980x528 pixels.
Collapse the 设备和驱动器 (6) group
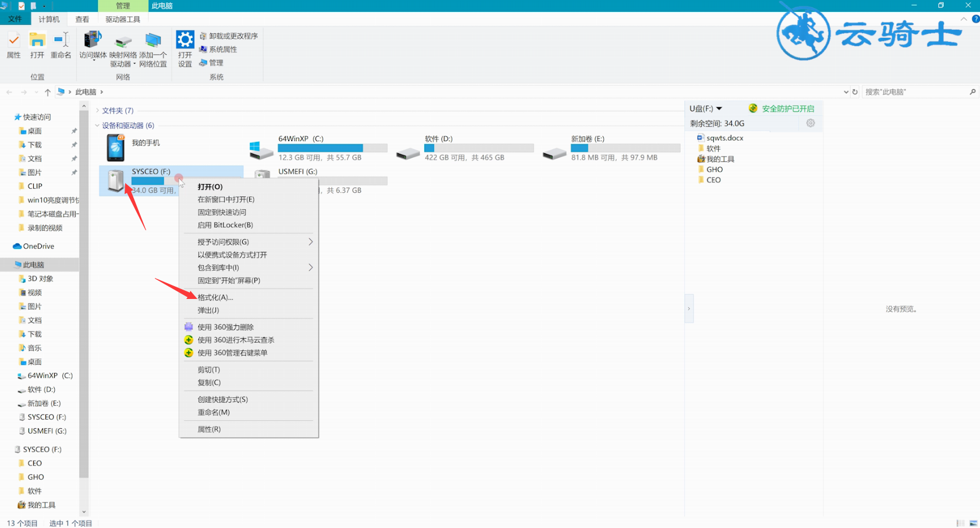97,125
